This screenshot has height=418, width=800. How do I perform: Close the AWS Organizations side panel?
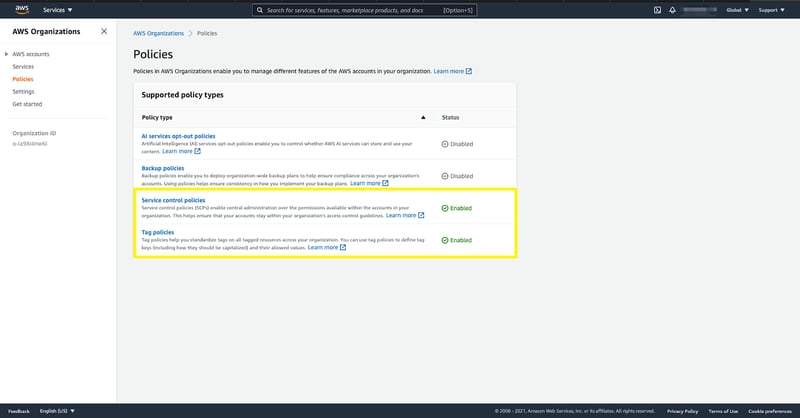click(104, 31)
